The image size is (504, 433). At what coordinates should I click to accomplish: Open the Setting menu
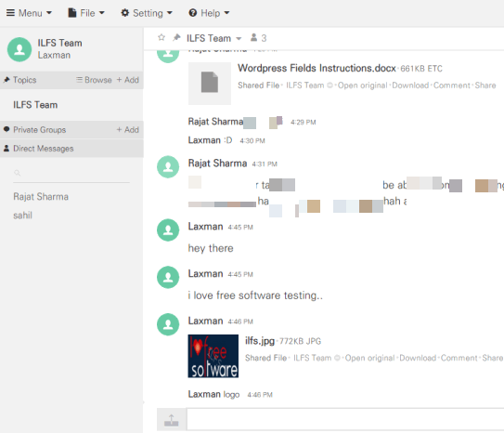[147, 13]
